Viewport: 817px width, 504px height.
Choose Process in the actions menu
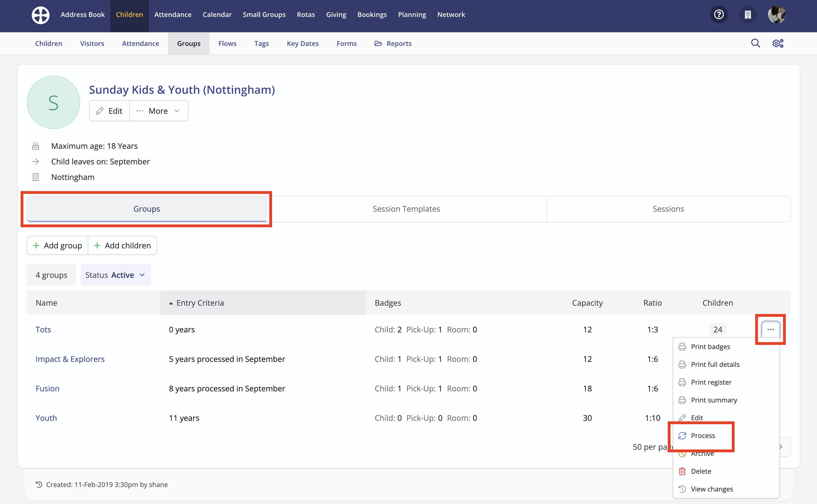pos(703,436)
